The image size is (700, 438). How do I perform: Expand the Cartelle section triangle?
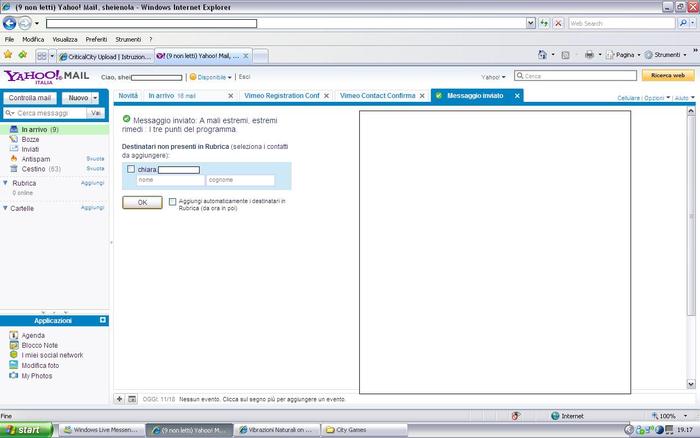coord(5,208)
